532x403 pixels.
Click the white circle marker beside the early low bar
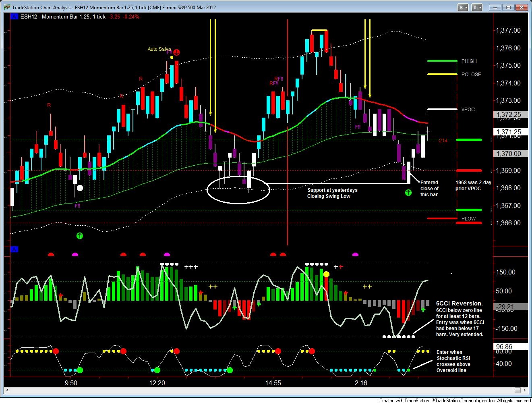tap(80, 188)
